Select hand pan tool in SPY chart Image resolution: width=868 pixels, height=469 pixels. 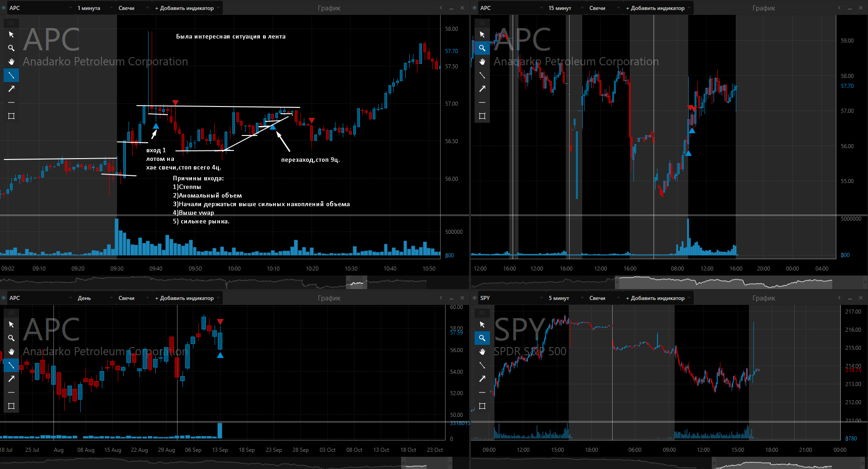click(x=482, y=352)
